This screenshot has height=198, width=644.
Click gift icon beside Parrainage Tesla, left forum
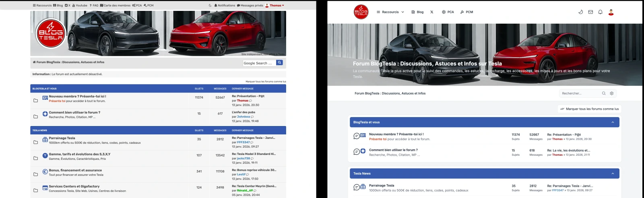point(45,140)
